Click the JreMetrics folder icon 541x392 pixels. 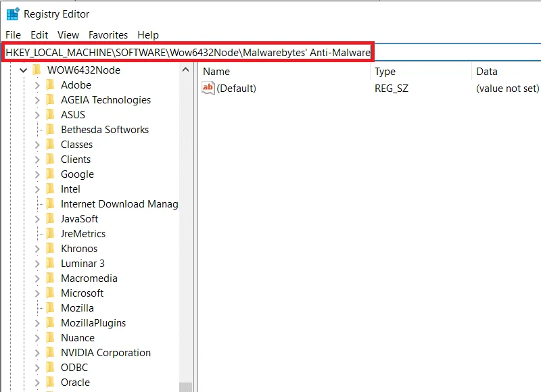[50, 233]
